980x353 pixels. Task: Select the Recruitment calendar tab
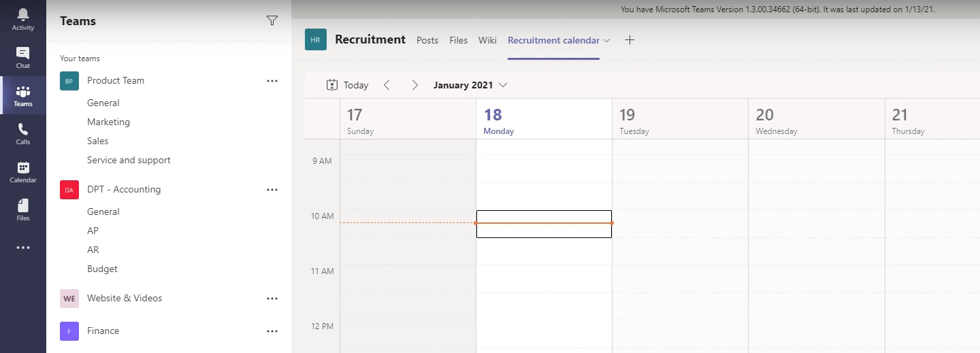[553, 40]
